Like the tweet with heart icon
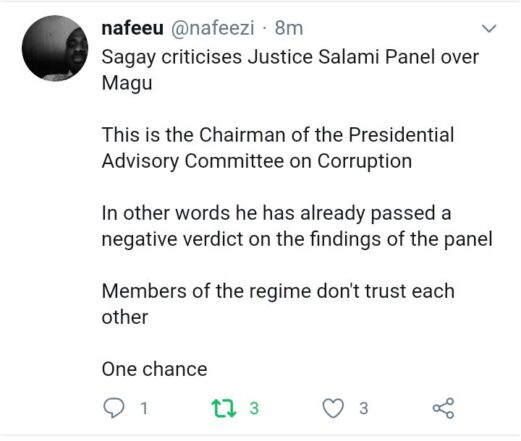The width and height of the screenshot is (521, 441). click(333, 408)
